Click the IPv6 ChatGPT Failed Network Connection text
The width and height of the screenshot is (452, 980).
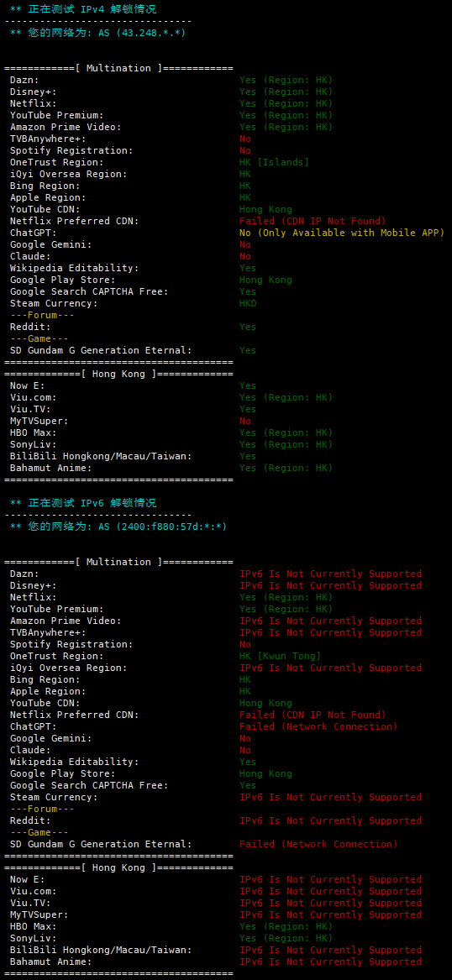click(318, 726)
